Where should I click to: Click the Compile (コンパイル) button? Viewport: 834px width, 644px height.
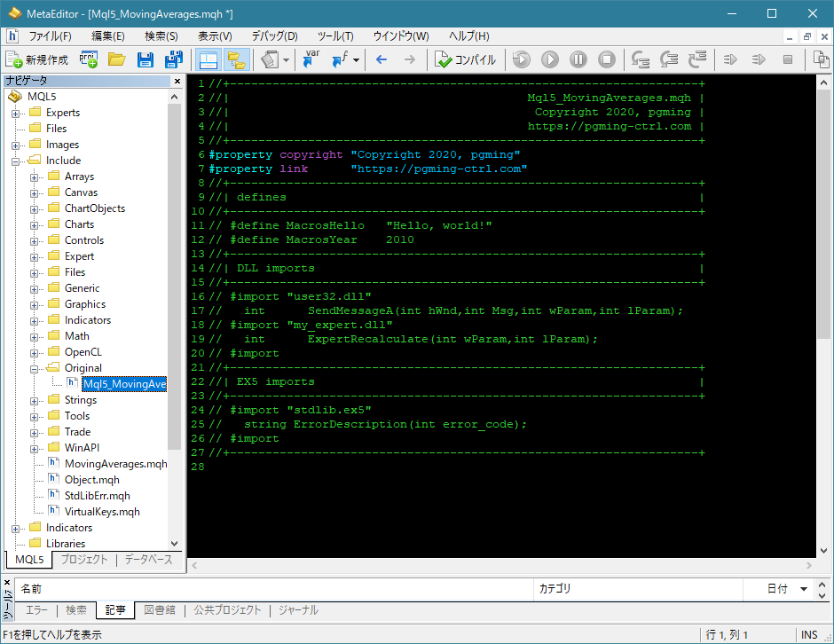point(466,59)
